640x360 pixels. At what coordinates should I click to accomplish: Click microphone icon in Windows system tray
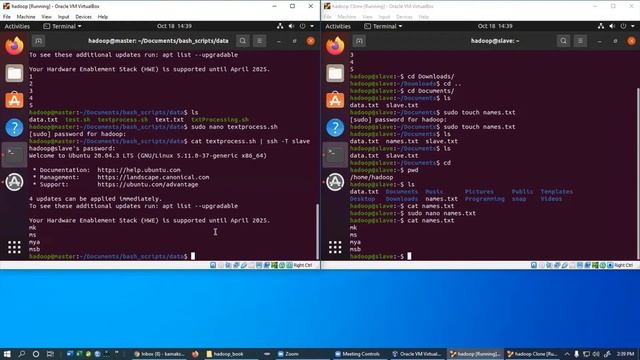click(576, 354)
